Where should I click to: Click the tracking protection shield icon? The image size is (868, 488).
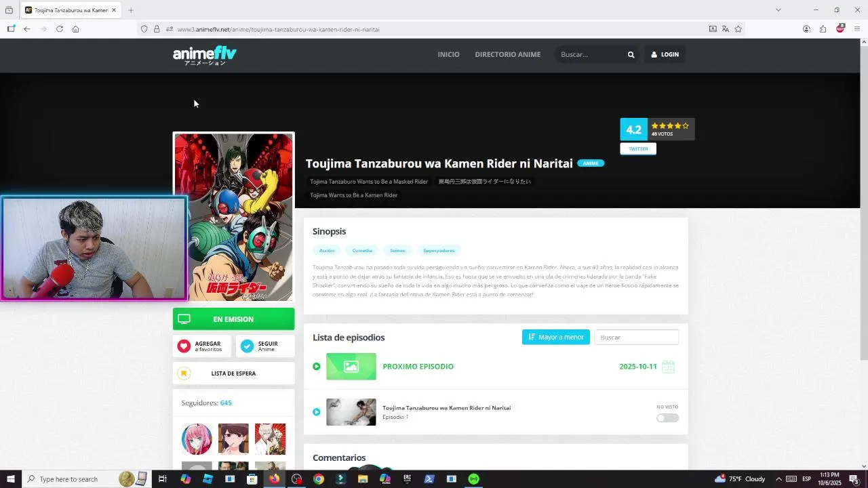tap(144, 29)
